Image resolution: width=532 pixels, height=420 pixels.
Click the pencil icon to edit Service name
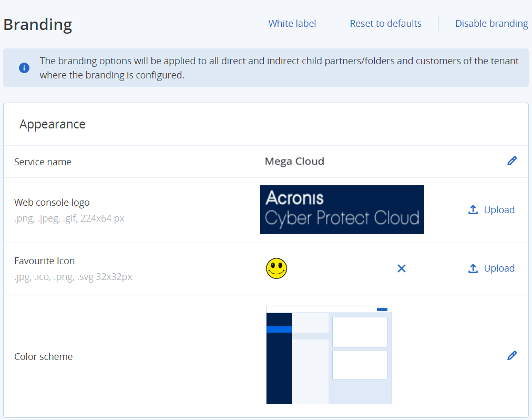pos(511,161)
